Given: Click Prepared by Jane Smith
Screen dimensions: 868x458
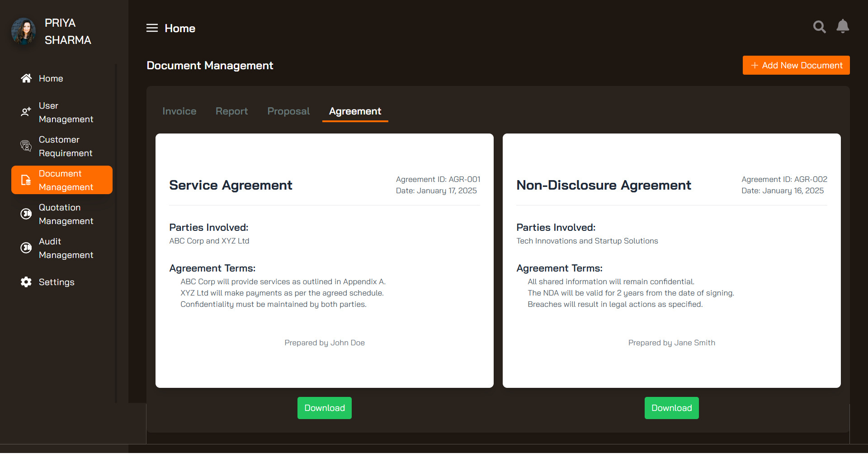Looking at the screenshot, I should pyautogui.click(x=672, y=343).
